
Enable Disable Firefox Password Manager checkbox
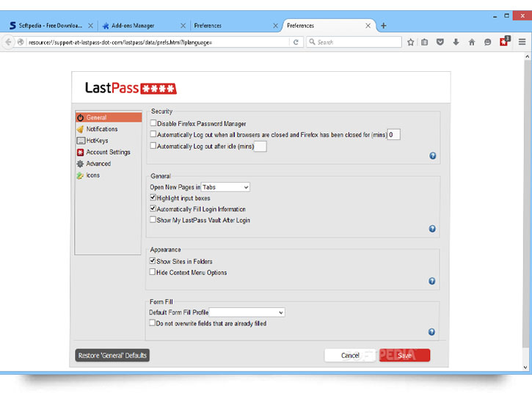(x=153, y=123)
